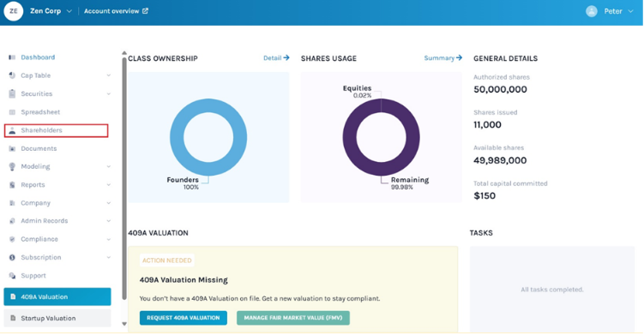Viewport: 644px width, 335px height.
Task: Select Cap Table in sidebar
Action: coord(36,75)
